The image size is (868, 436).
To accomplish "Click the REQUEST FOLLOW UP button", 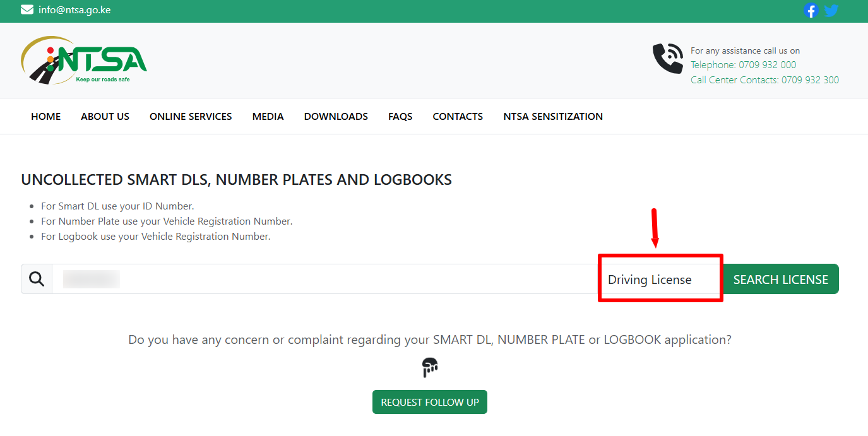I will pos(430,402).
